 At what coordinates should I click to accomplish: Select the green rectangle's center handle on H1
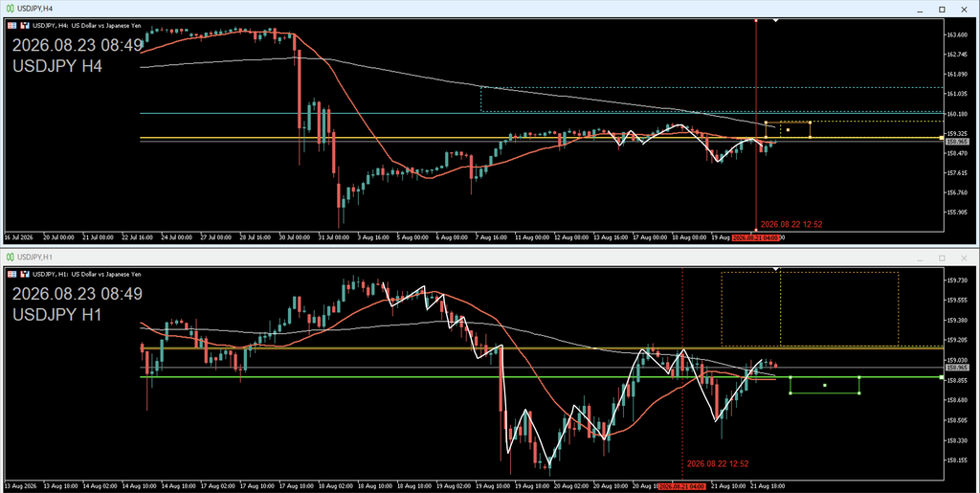point(825,385)
